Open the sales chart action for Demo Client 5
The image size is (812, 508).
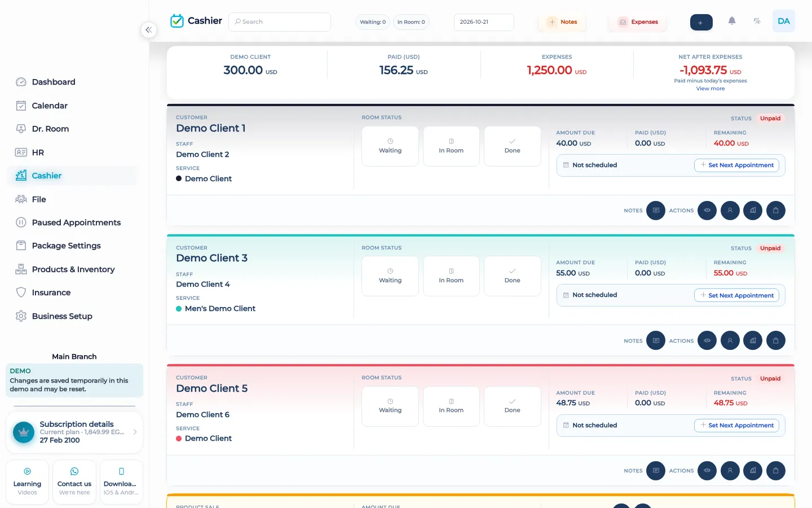click(x=753, y=471)
